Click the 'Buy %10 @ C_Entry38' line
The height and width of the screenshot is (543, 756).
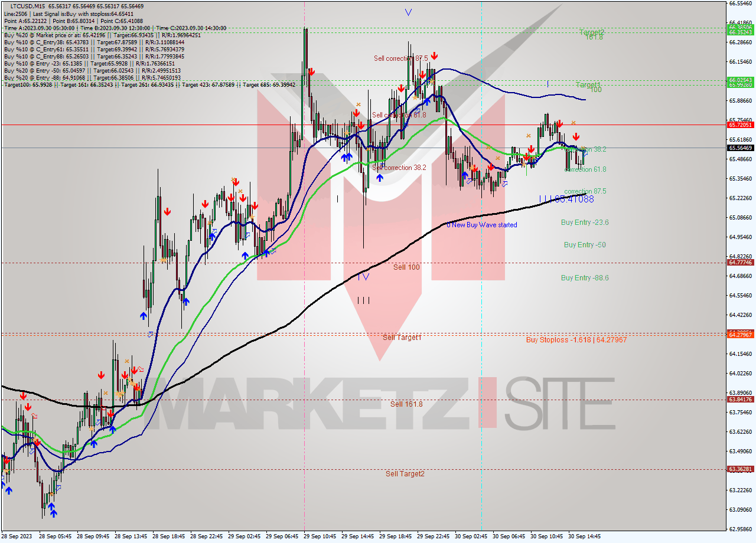(94, 42)
